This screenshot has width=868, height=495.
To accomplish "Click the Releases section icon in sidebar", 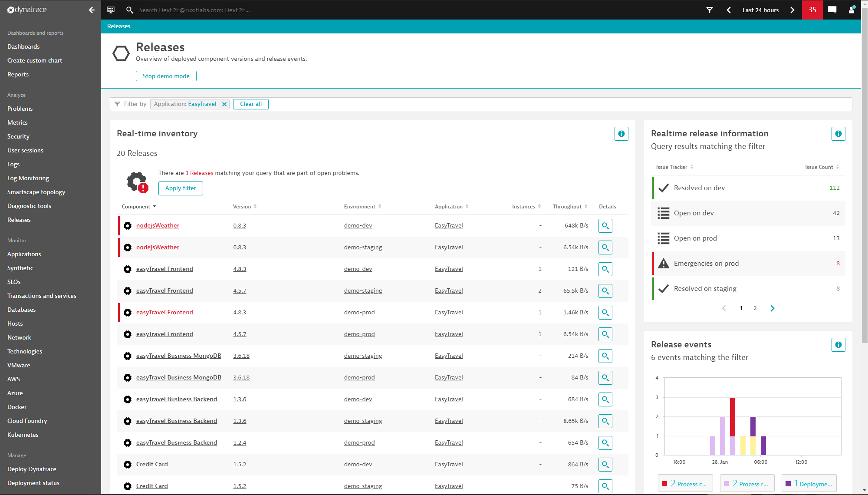I will (x=19, y=219).
